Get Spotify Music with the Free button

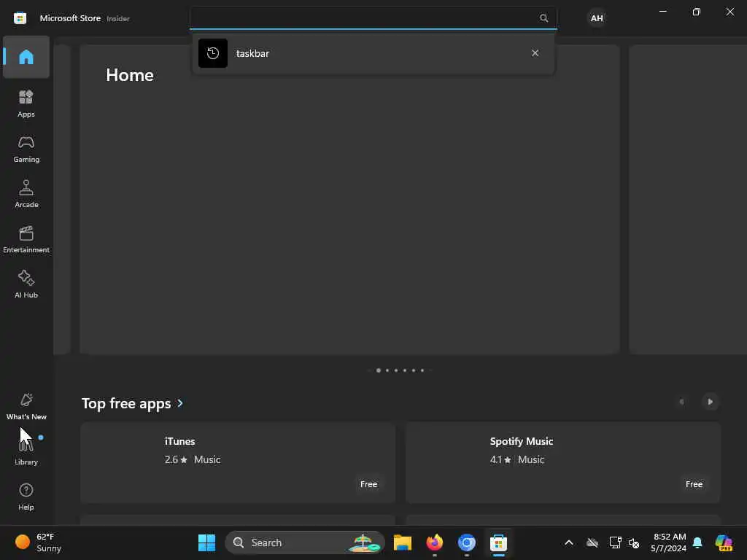coord(694,484)
